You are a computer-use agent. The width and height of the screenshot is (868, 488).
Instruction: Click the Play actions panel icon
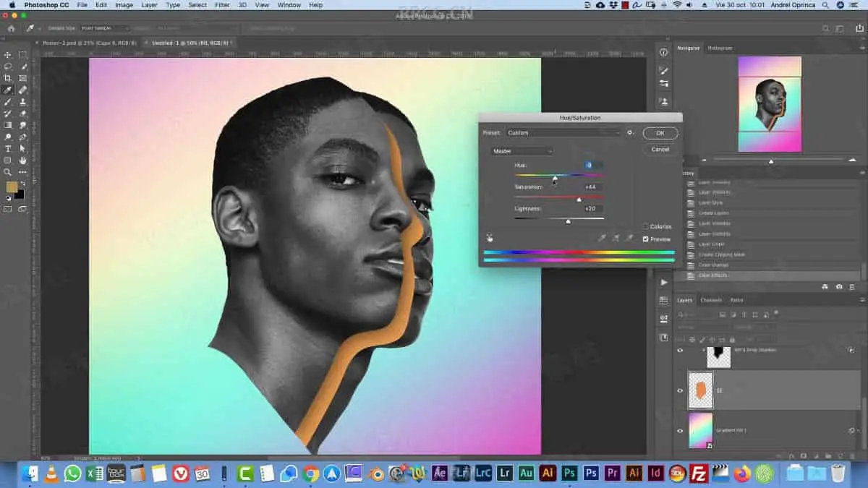664,282
